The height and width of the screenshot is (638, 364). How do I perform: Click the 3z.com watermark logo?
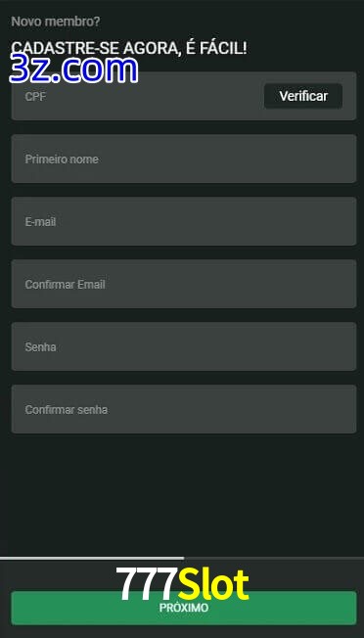[73, 69]
